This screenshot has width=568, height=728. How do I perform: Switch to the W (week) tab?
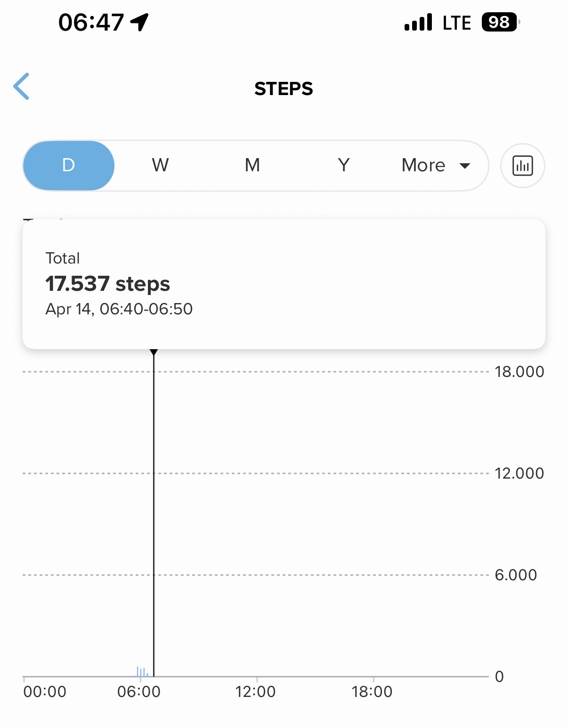click(x=160, y=166)
